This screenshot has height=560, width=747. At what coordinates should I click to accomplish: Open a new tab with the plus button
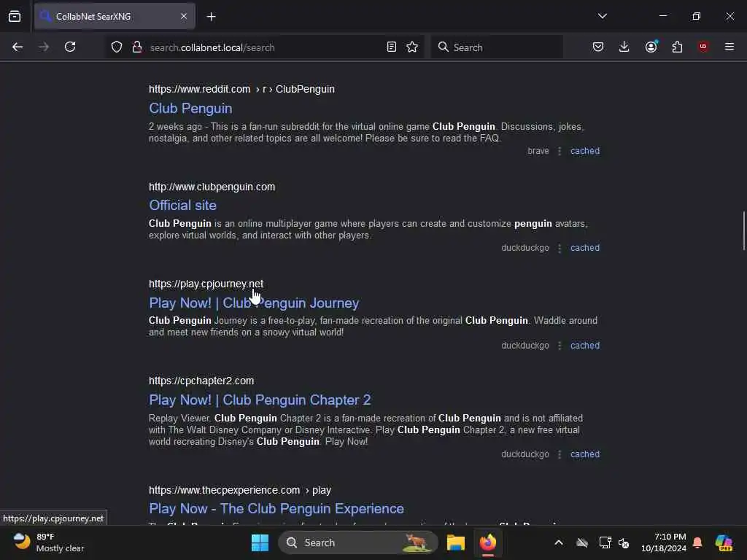coord(211,17)
